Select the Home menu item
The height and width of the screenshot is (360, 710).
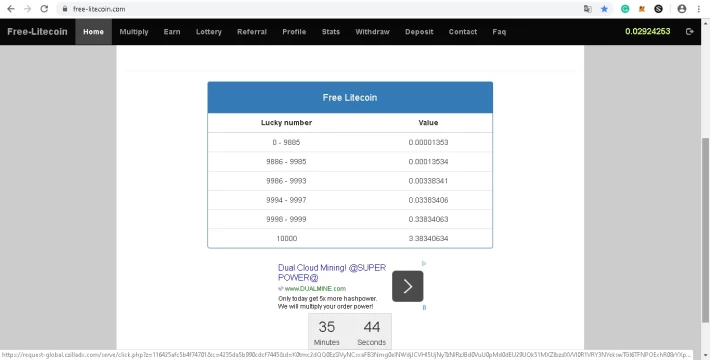(93, 32)
